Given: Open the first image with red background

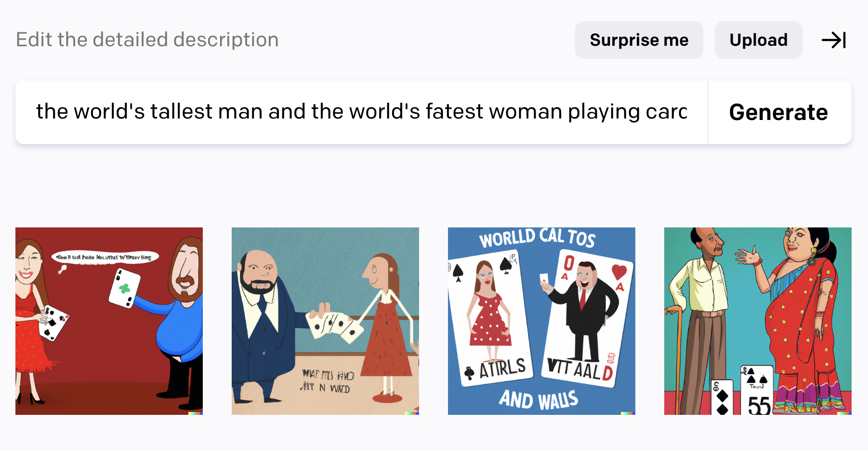Looking at the screenshot, I should click(x=109, y=321).
